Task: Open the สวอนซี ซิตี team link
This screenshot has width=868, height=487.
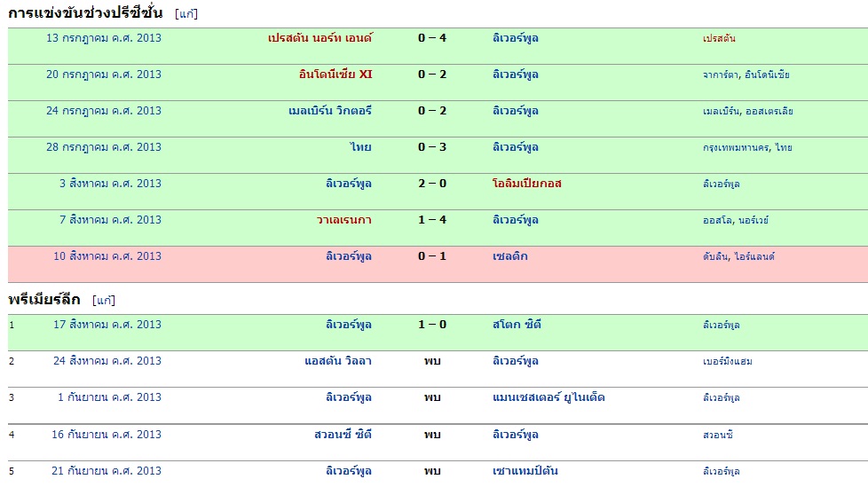Action: [x=343, y=435]
